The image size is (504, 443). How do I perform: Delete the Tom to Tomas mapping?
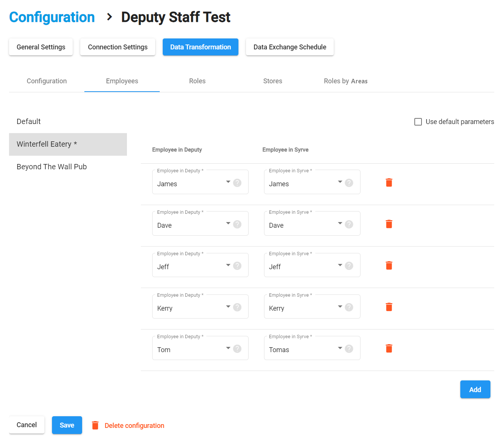pos(389,349)
